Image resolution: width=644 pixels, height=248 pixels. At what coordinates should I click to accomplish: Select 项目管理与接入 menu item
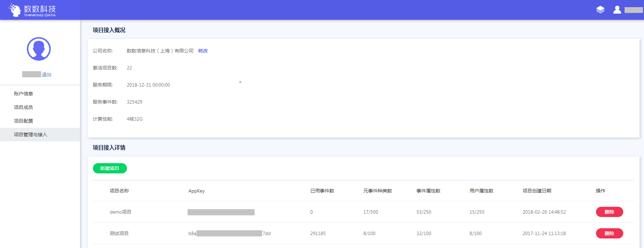point(31,135)
